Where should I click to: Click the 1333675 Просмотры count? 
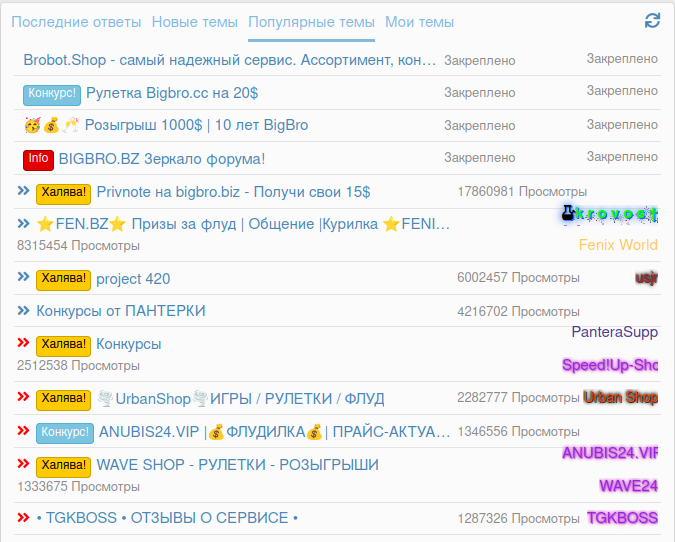pos(78,486)
